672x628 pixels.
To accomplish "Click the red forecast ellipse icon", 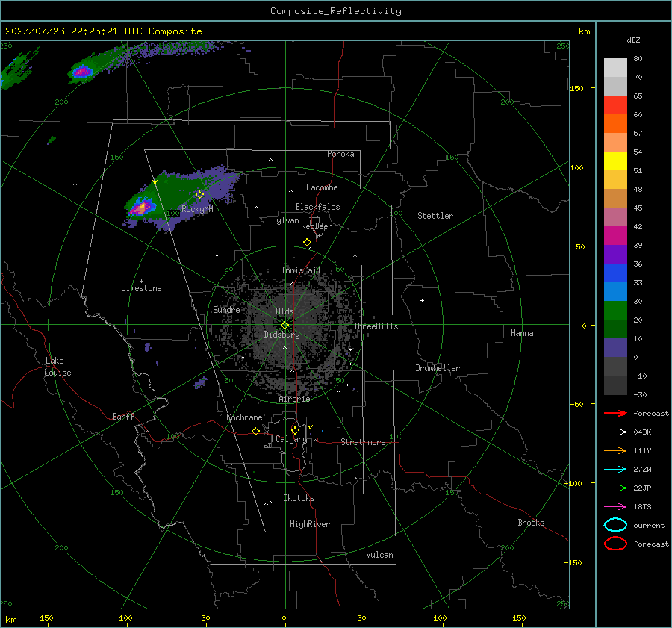I will coord(615,544).
